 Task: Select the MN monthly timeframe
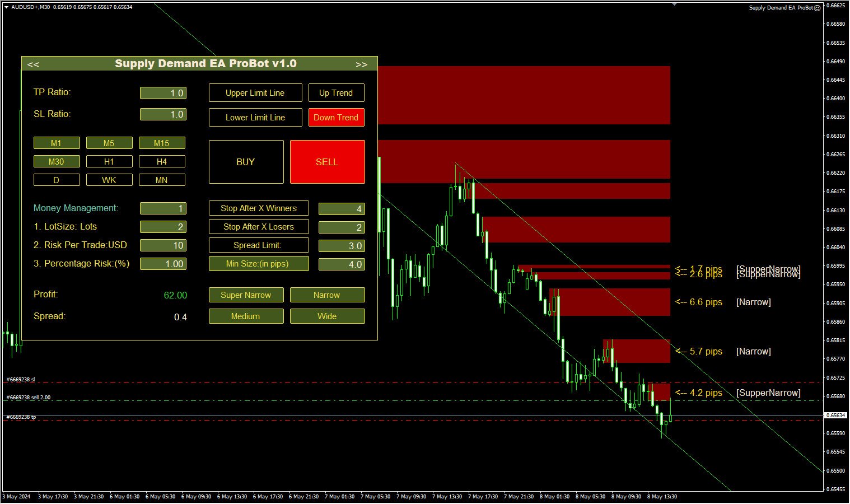(x=162, y=180)
